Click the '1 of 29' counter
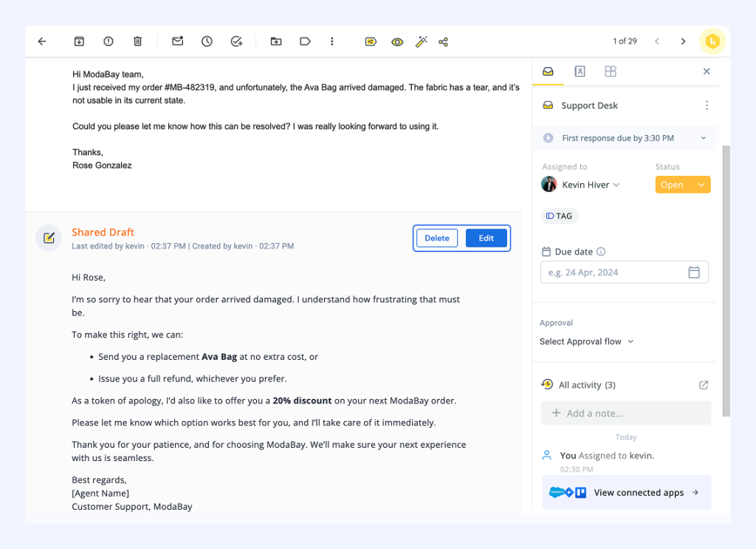Screen dimensions: 756x549 pos(625,41)
